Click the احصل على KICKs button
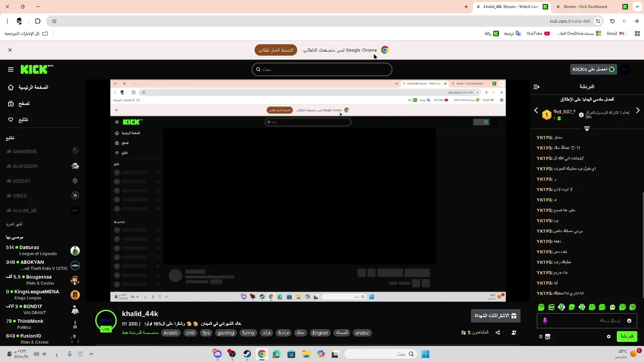 point(594,69)
